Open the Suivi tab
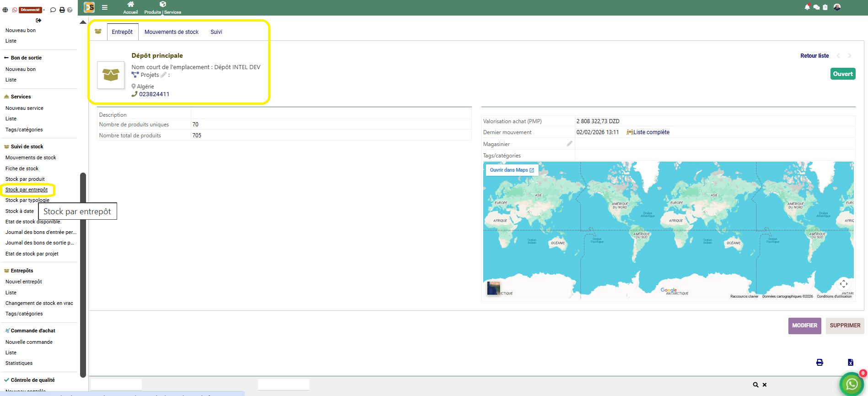The image size is (868, 396). [216, 32]
